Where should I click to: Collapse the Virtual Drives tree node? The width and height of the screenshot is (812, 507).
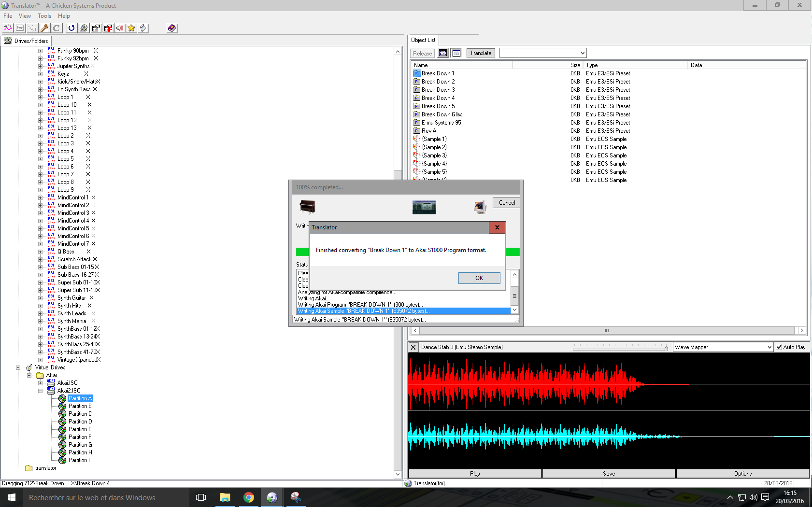pyautogui.click(x=19, y=367)
